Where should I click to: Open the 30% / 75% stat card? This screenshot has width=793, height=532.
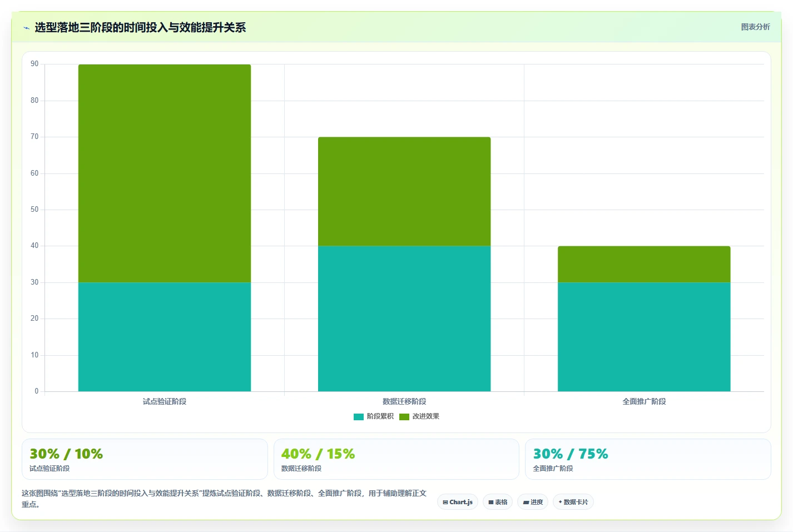point(648,459)
